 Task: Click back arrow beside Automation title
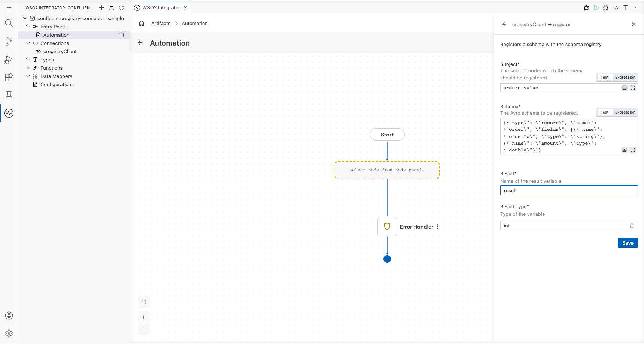(140, 43)
